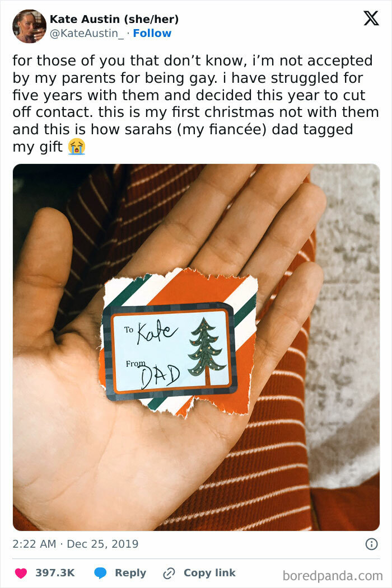
Task: Like the tweet with the heart icon
Action: pos(21,573)
